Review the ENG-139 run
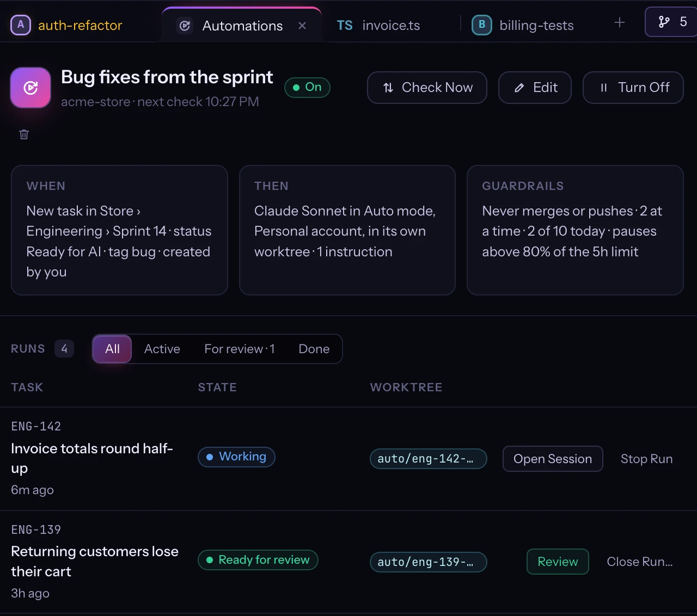The width and height of the screenshot is (697, 616). click(x=558, y=562)
